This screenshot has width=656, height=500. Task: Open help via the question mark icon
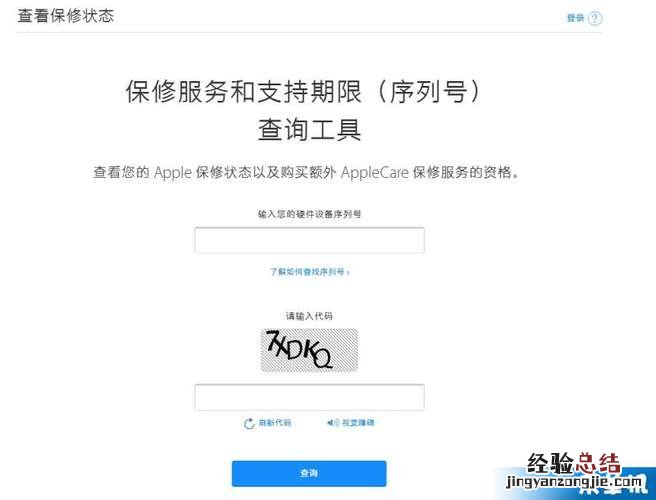[x=595, y=18]
